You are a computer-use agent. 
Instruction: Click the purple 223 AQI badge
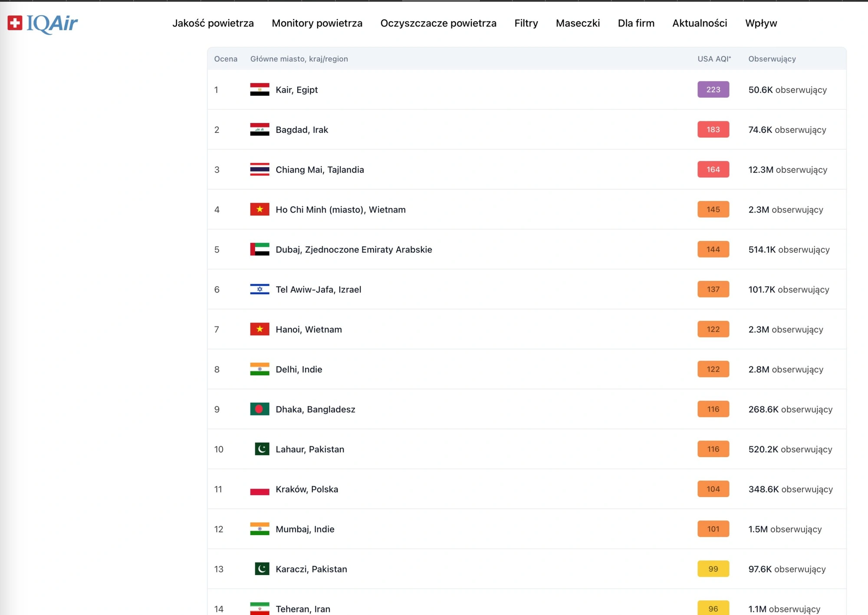coord(713,90)
